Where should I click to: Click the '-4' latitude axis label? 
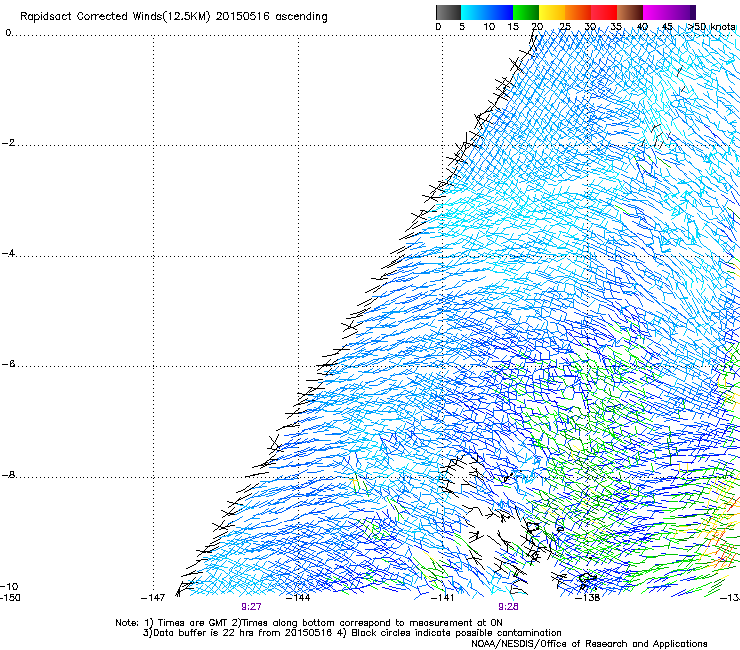click(8, 253)
